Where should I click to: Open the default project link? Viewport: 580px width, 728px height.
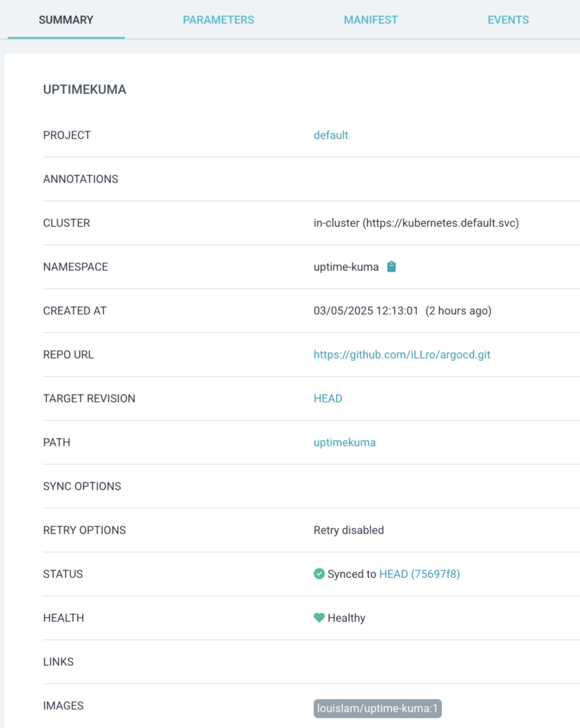click(331, 135)
